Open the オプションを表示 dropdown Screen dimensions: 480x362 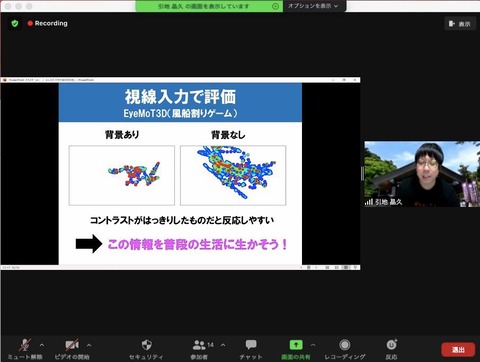[313, 6]
